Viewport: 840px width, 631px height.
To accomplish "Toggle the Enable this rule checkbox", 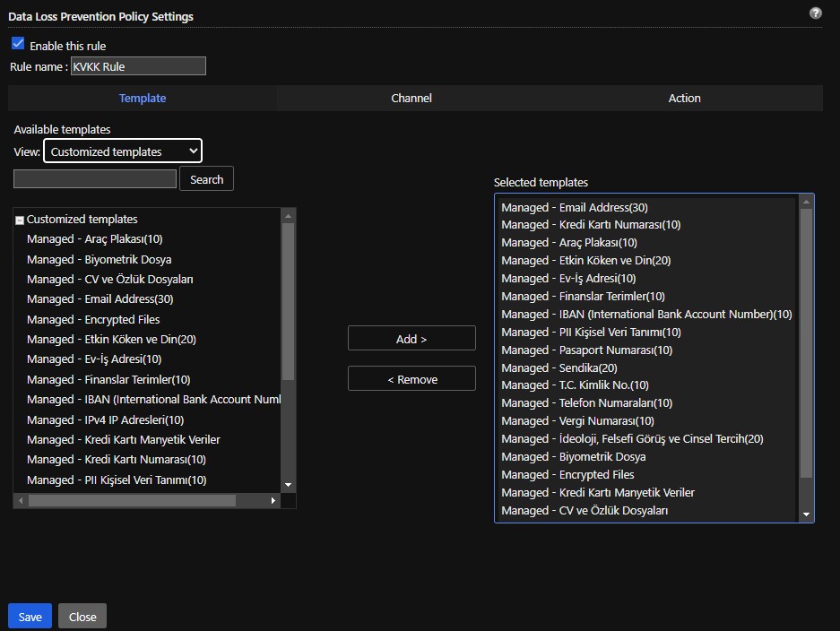I will (18, 44).
